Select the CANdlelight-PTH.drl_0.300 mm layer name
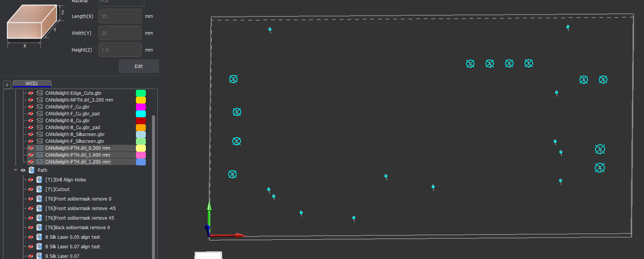This screenshot has width=644, height=259. (77, 148)
